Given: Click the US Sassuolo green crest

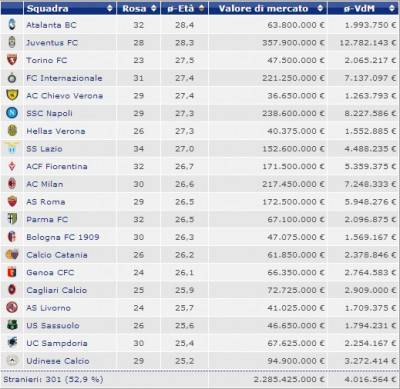Looking at the screenshot, I should pos(12,325).
